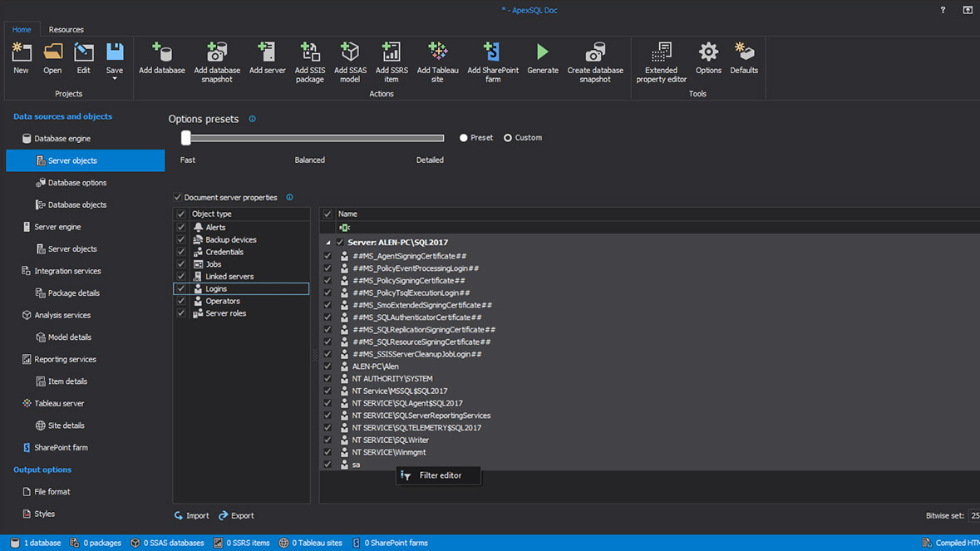This screenshot has width=980, height=551.
Task: Click Add database snapshot icon
Action: 217,52
